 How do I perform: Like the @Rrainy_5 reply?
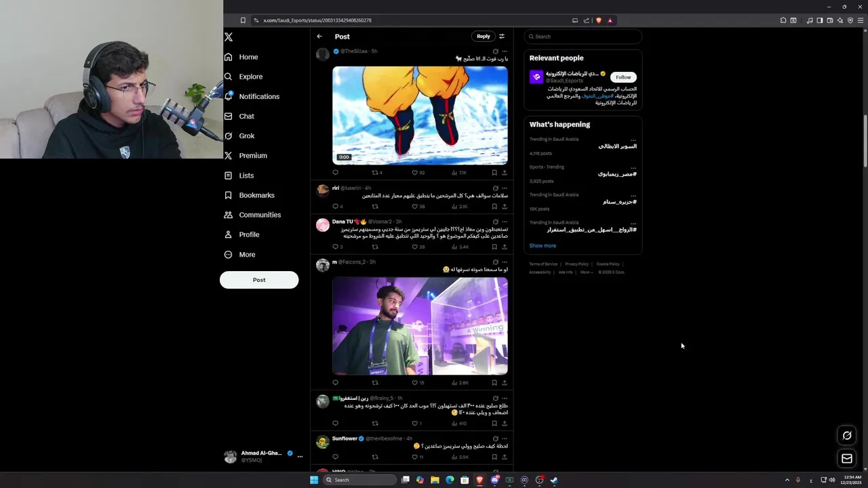pos(416,424)
